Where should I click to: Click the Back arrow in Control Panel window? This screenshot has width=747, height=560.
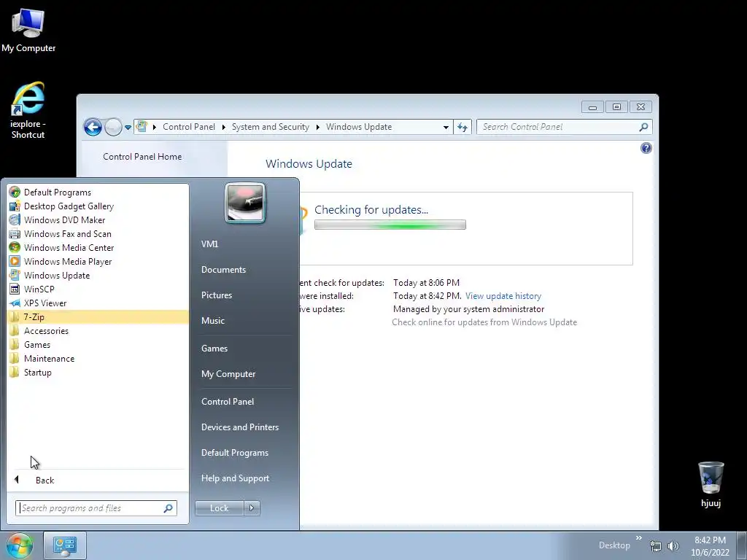point(93,127)
